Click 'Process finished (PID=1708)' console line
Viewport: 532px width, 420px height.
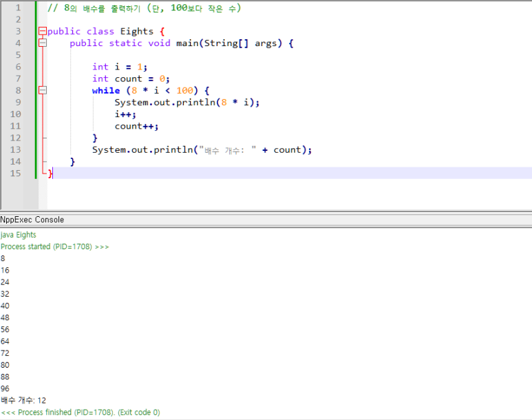(x=81, y=412)
